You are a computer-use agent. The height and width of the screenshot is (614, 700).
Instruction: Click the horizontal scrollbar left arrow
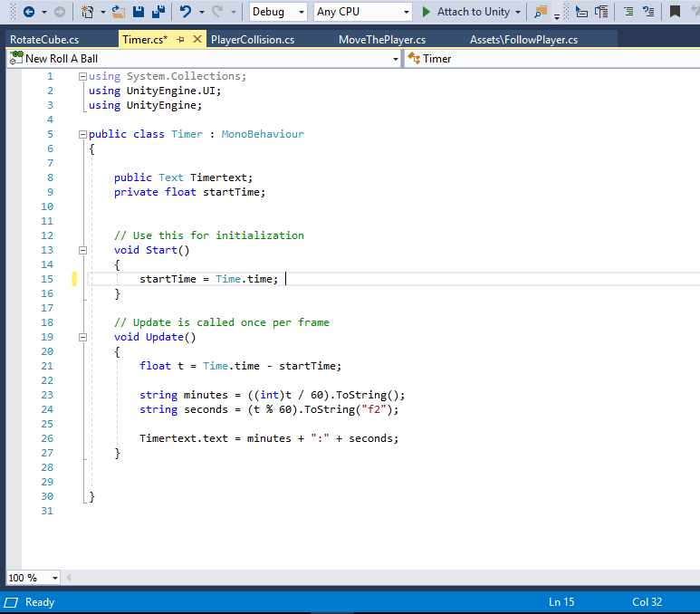coord(68,578)
